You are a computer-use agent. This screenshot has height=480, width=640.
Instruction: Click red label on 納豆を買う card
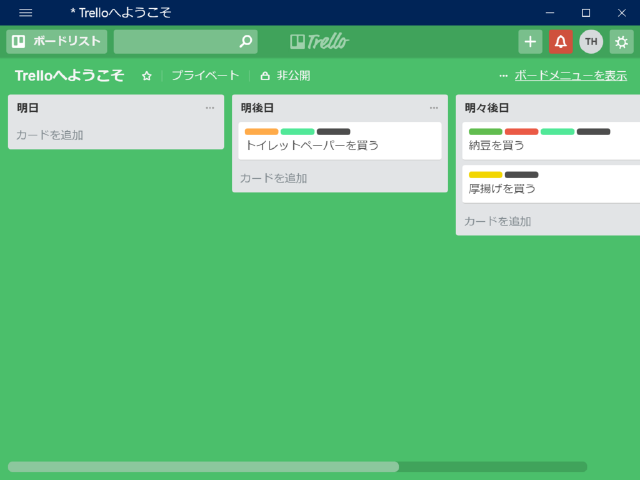pos(522,131)
